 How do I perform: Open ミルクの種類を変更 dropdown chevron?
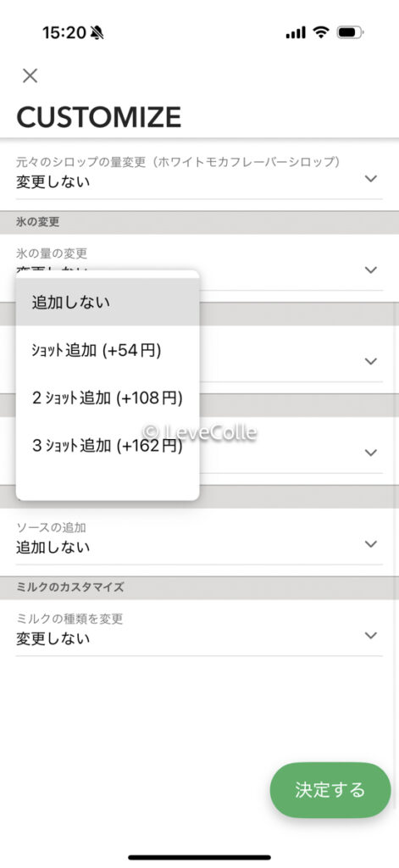(x=371, y=635)
